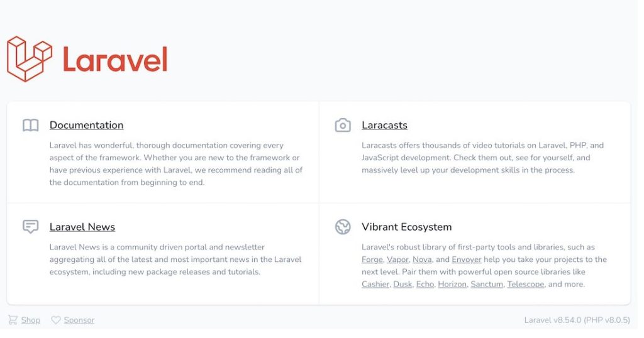Click the Sponsor footer link text
Screen dimensions: 644x338
(x=79, y=320)
